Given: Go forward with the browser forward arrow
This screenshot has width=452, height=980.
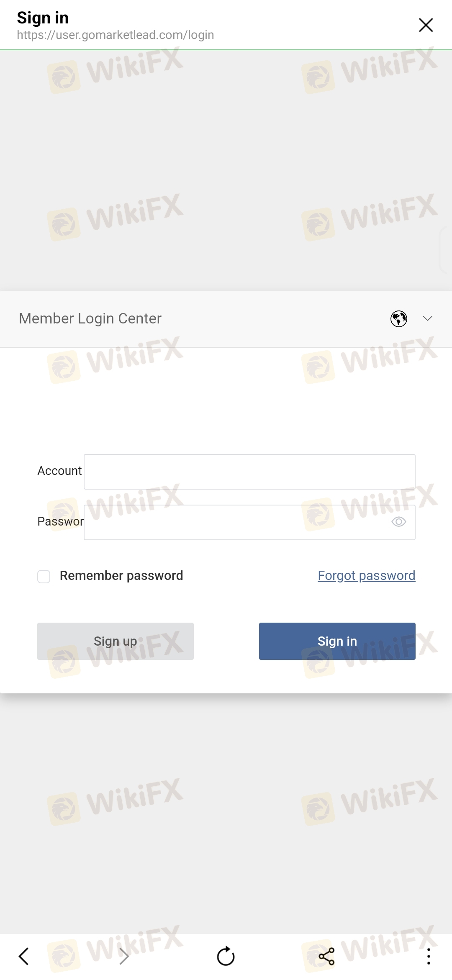Looking at the screenshot, I should click(x=124, y=957).
